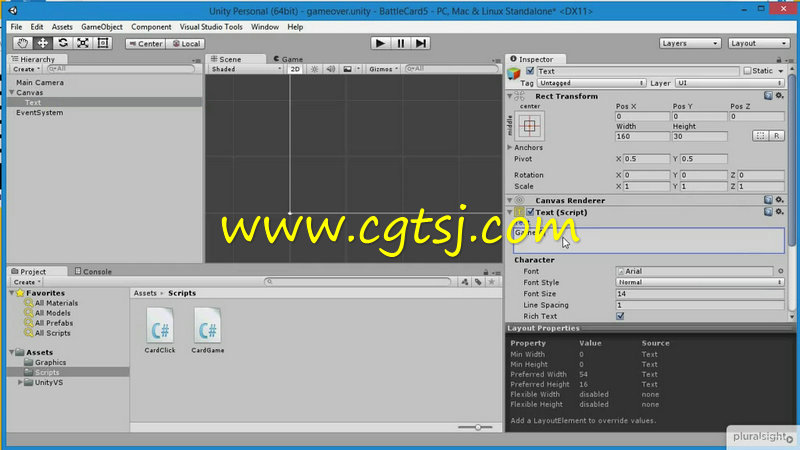Select Main Camera in Hierarchy
This screenshot has height=450, width=800.
tap(40, 82)
